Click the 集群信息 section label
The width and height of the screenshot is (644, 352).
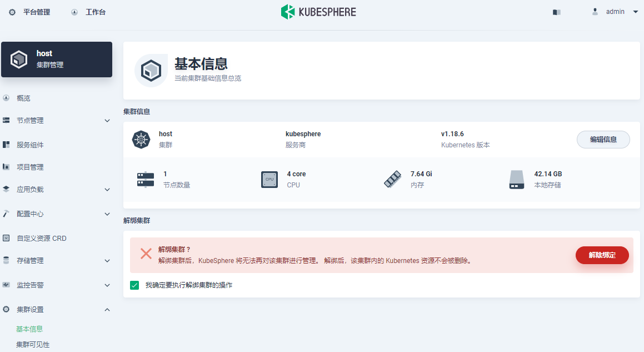click(137, 111)
